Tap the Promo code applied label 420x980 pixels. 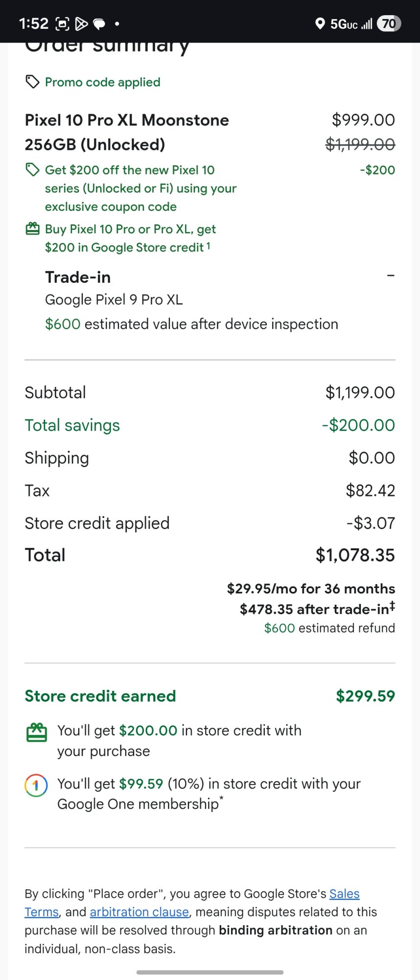(x=102, y=82)
